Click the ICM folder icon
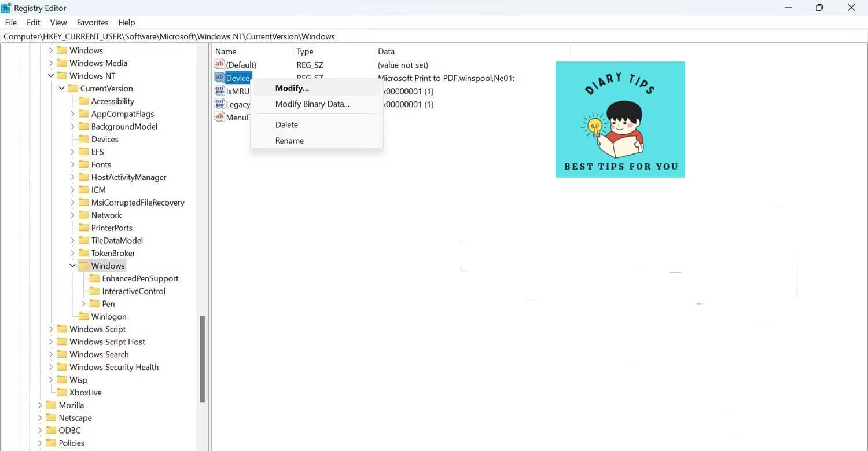 (x=83, y=190)
